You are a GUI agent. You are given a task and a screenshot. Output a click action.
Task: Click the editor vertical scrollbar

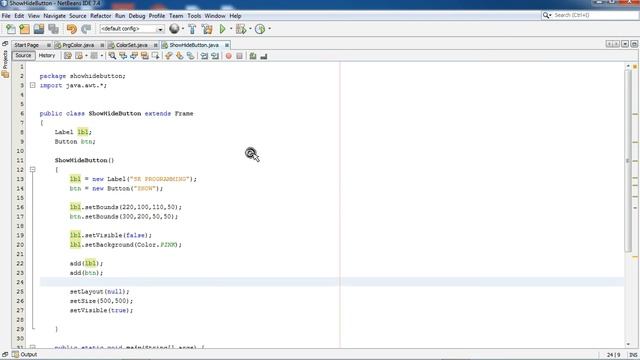point(628,161)
